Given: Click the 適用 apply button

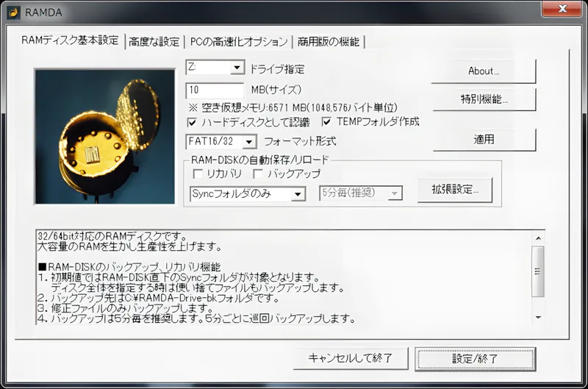Looking at the screenshot, I should [484, 139].
